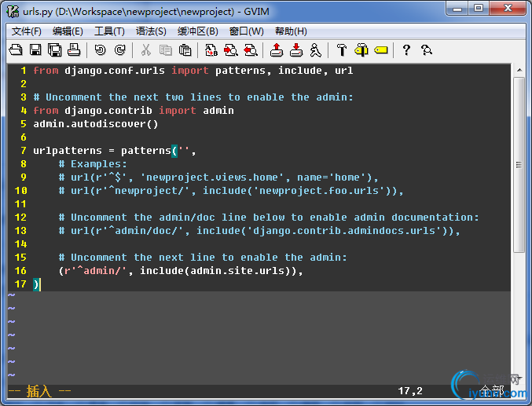Click 'django.conf.urls' on line 1
Image resolution: width=532 pixels, height=406 pixels.
pos(115,71)
